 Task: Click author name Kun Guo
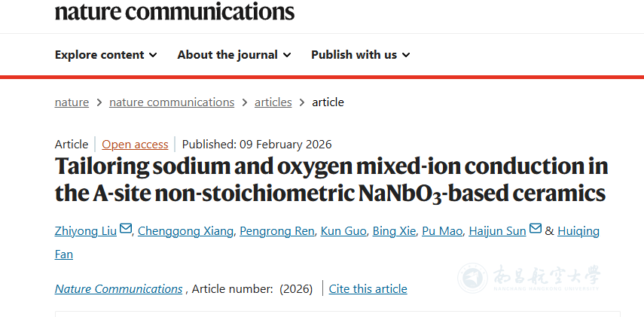[343, 231]
